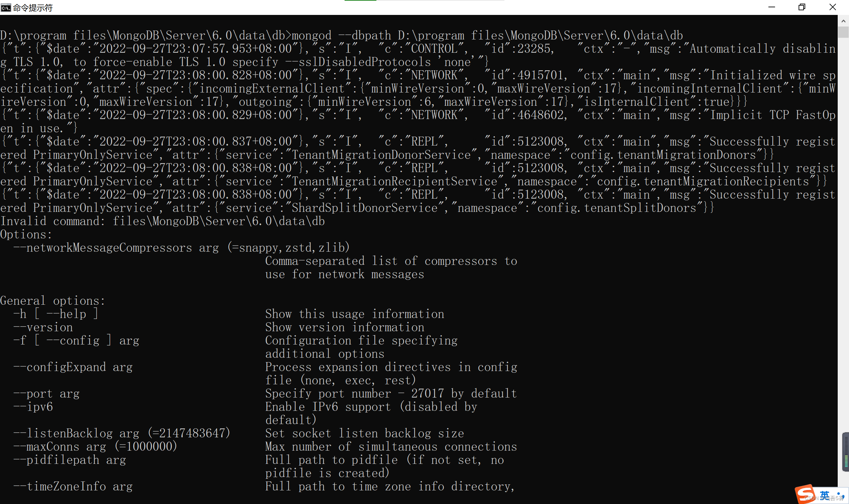Image resolution: width=849 pixels, height=504 pixels.
Task: Click the "General options:" heading
Action: click(x=53, y=300)
